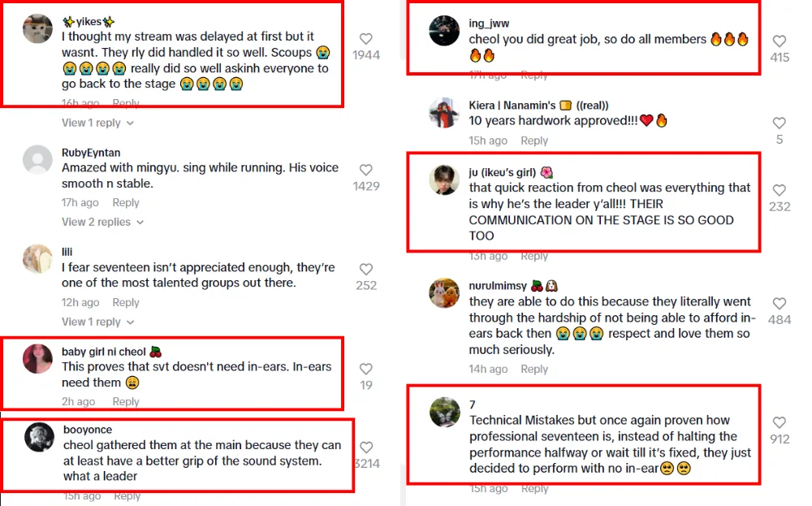The image size is (812, 506).
Task: Open booyonce's profile picture
Action: (38, 438)
